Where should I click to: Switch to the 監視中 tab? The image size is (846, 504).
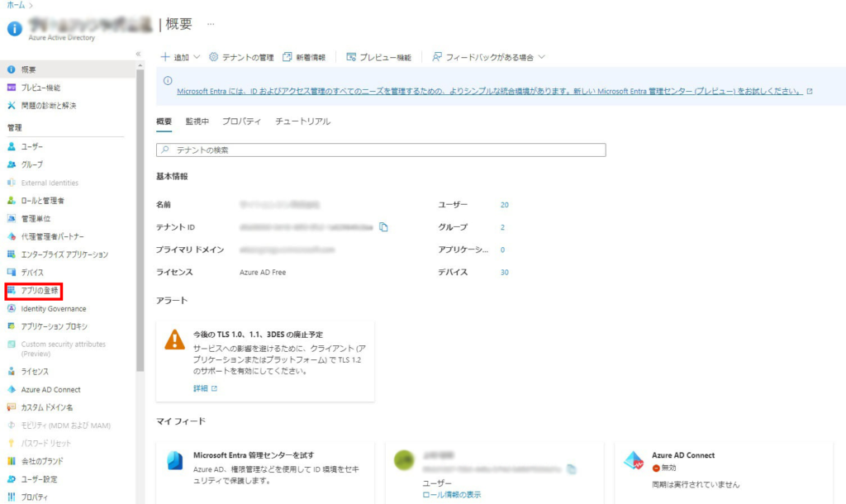197,121
